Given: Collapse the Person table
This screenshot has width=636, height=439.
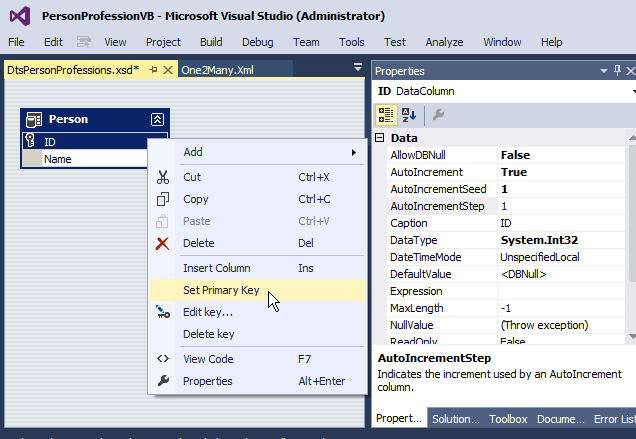Looking at the screenshot, I should [x=157, y=119].
